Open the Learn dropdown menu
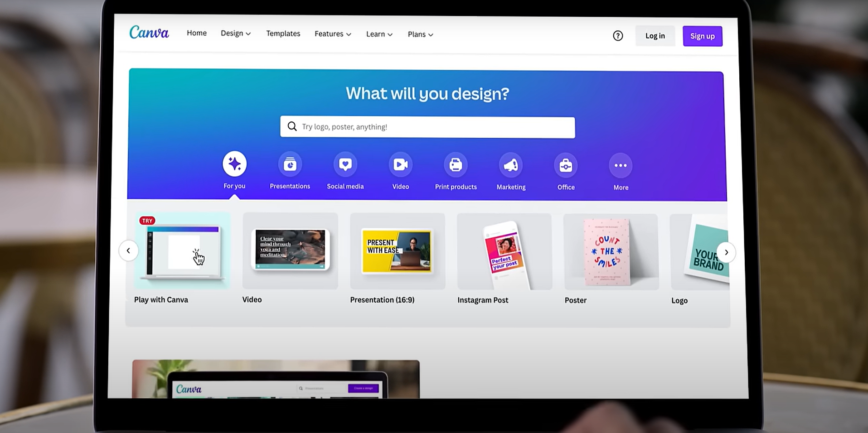 pos(379,34)
